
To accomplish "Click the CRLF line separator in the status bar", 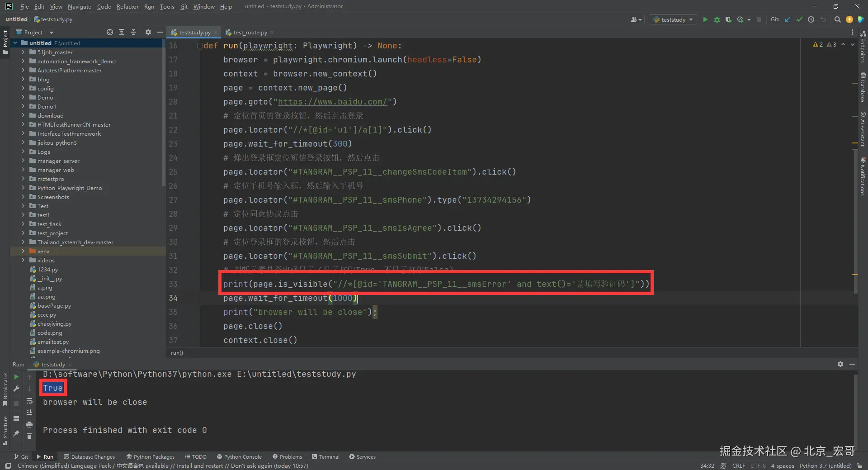I will point(739,465).
